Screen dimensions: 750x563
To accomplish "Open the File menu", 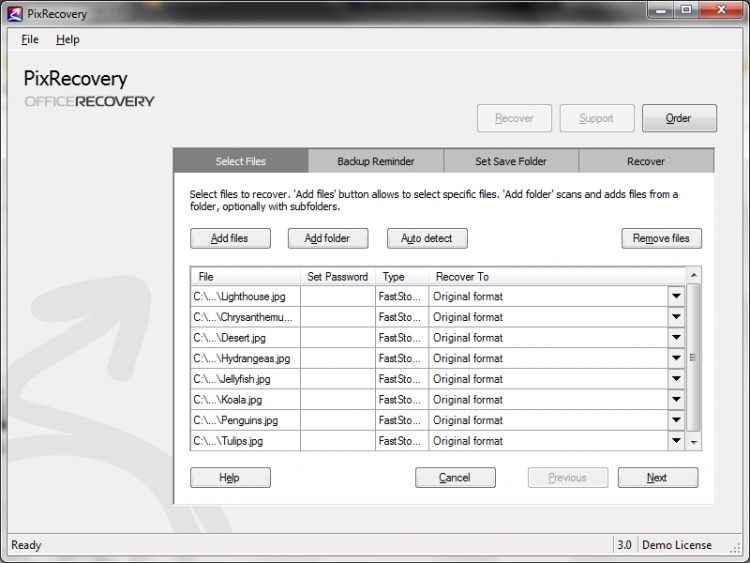I will point(30,40).
